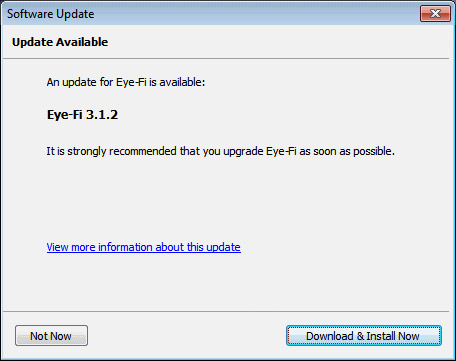The width and height of the screenshot is (456, 361).
Task: Dismiss the update by choosing Not Now
Action: [51, 336]
